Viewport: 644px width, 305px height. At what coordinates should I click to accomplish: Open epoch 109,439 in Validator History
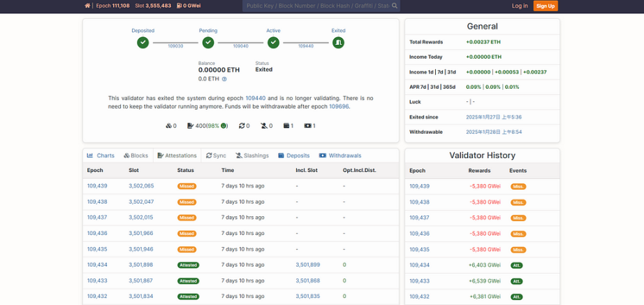[x=419, y=186]
